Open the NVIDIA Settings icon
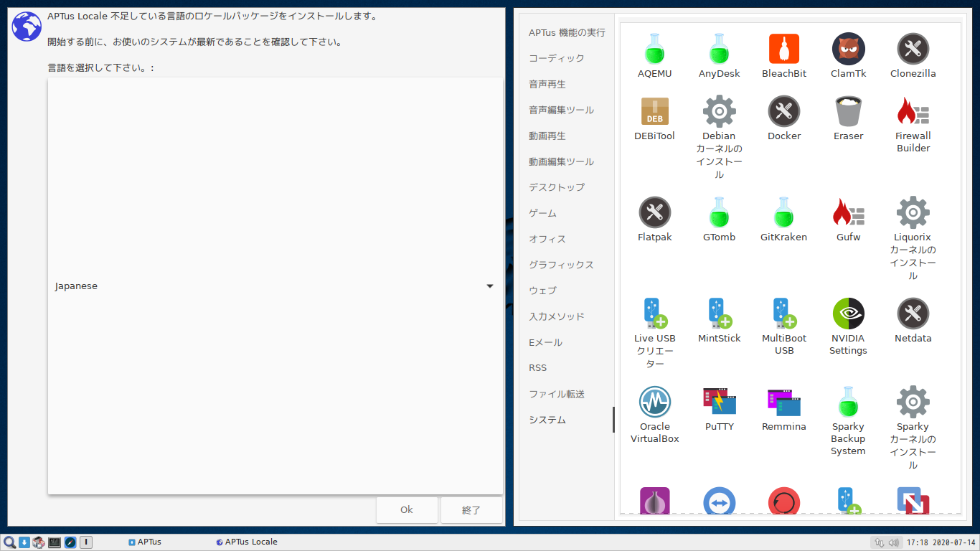This screenshot has width=980, height=551. click(x=848, y=314)
